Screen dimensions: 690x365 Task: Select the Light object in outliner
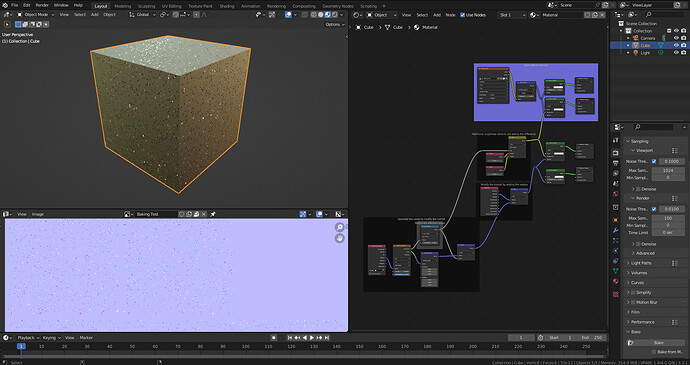(x=645, y=52)
